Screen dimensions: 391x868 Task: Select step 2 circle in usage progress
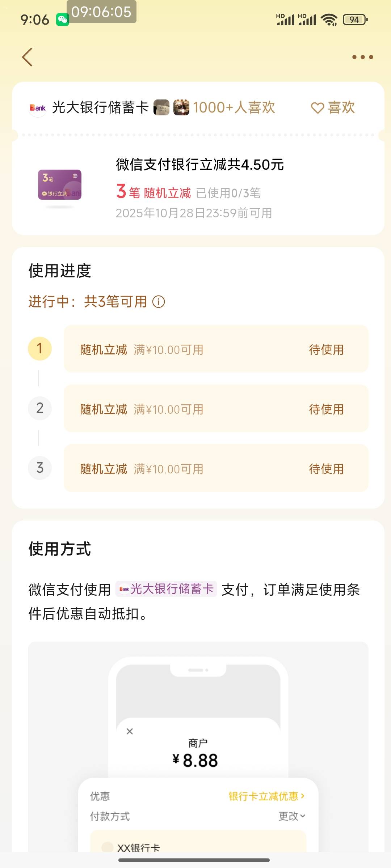(x=40, y=408)
